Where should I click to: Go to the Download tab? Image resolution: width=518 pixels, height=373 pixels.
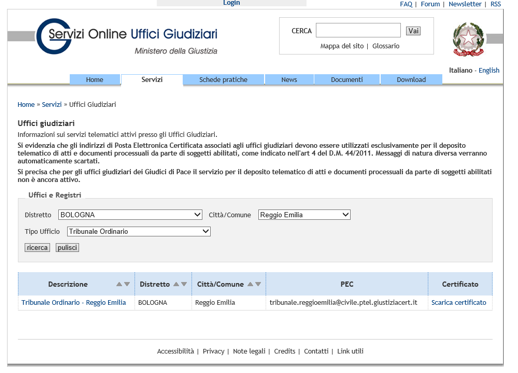pos(411,80)
